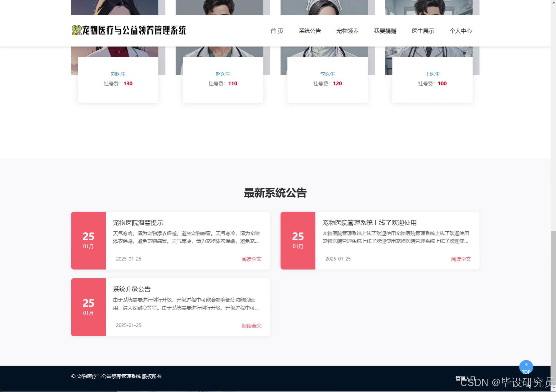Open the 系统升级公告 title
This screenshot has height=392, width=556.
click(x=132, y=289)
